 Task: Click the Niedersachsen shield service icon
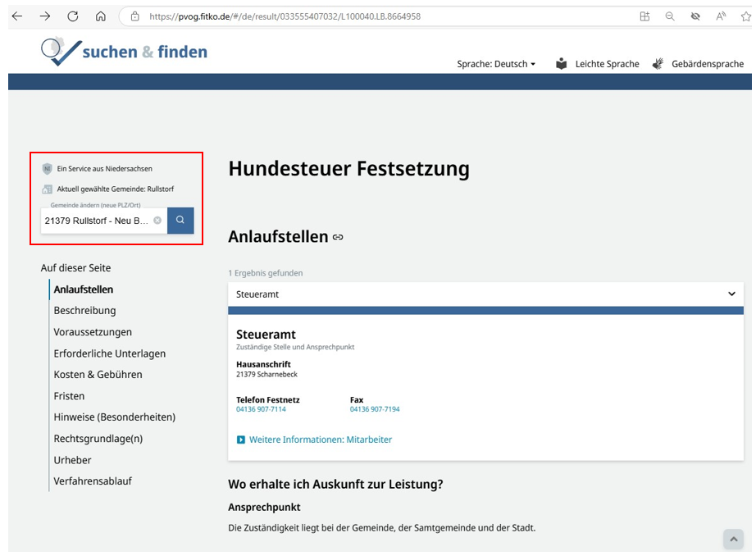coord(48,169)
